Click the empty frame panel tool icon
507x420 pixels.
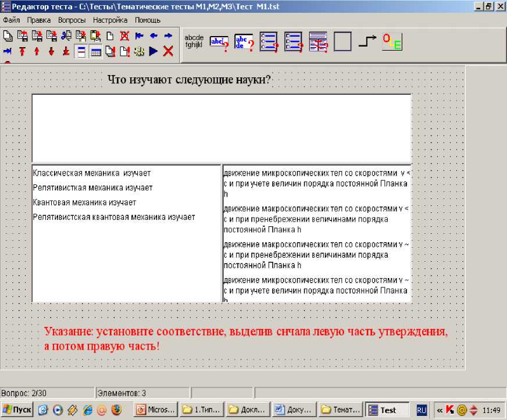342,42
